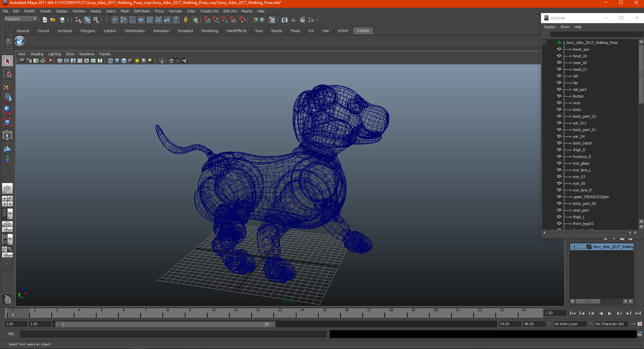Toggle use all lights yellow sphere
This screenshot has height=349, width=644.
tap(137, 61)
